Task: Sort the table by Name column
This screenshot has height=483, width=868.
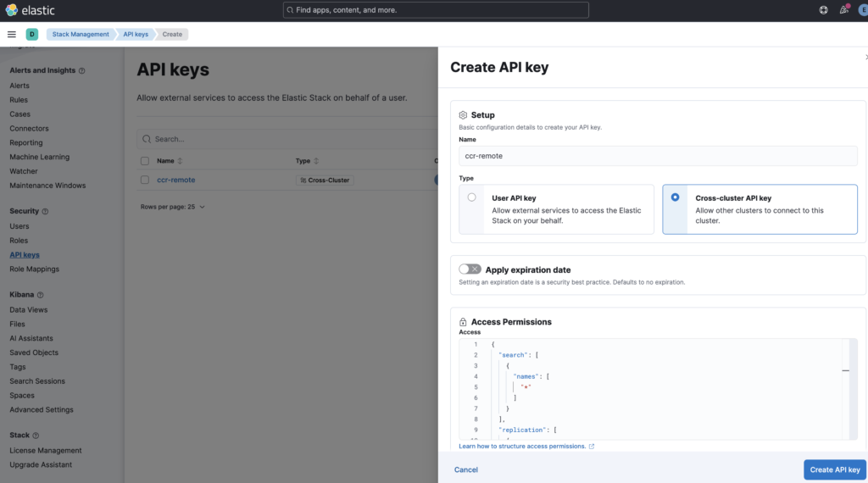Action: (x=170, y=161)
